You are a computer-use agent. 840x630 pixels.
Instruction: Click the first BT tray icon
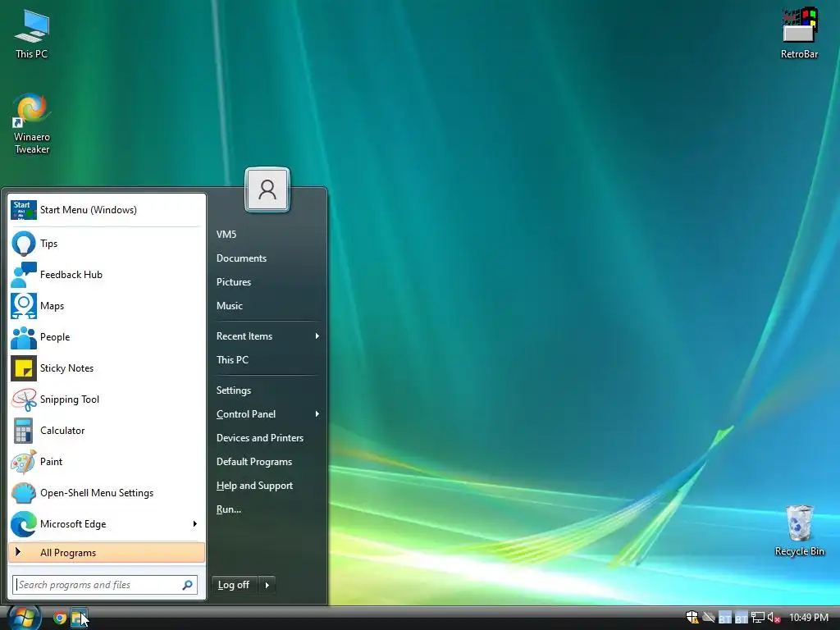coord(725,619)
